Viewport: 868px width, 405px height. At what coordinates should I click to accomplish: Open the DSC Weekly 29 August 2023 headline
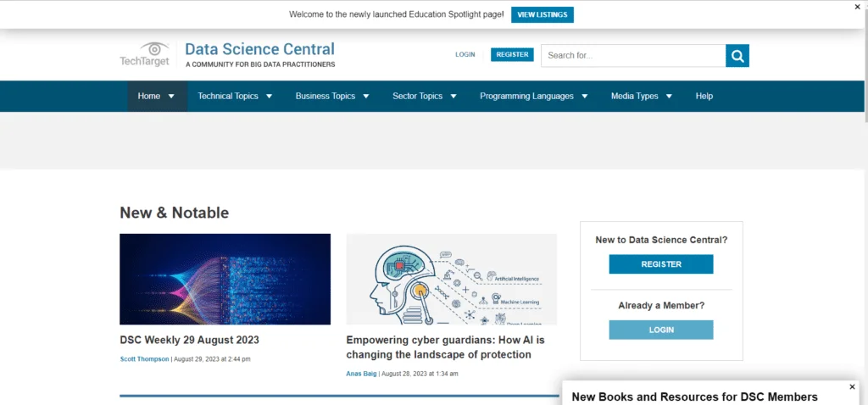point(189,340)
